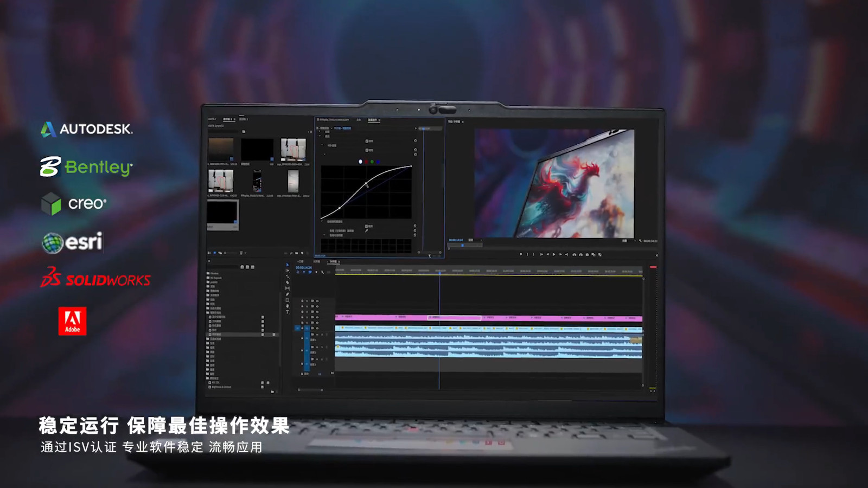Toggle eye visibility of the topmost video track
This screenshot has height=488, width=868.
(317, 301)
